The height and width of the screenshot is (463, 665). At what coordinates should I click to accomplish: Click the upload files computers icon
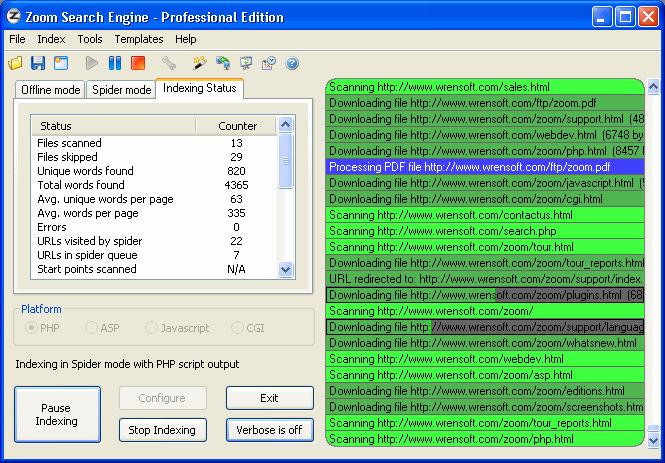223,64
